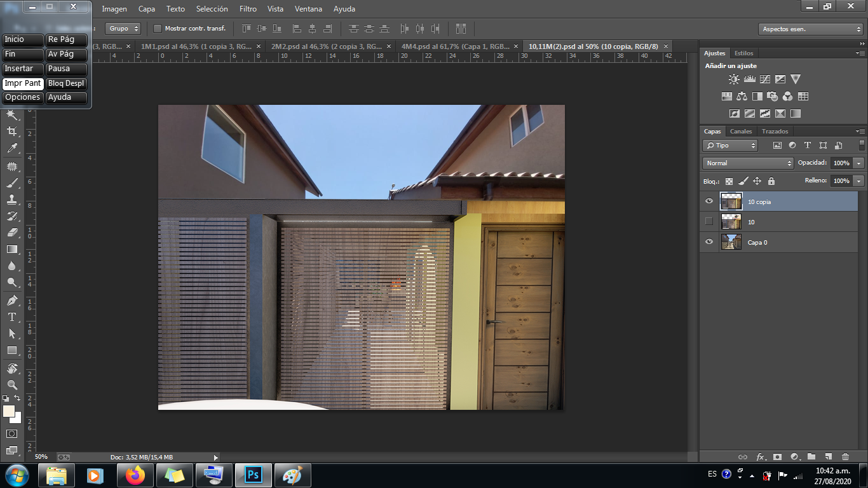Toggle lock transparent pixels

point(729,181)
